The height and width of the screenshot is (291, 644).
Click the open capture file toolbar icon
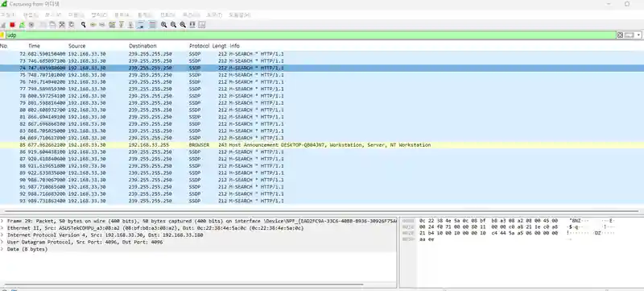(x=43, y=25)
